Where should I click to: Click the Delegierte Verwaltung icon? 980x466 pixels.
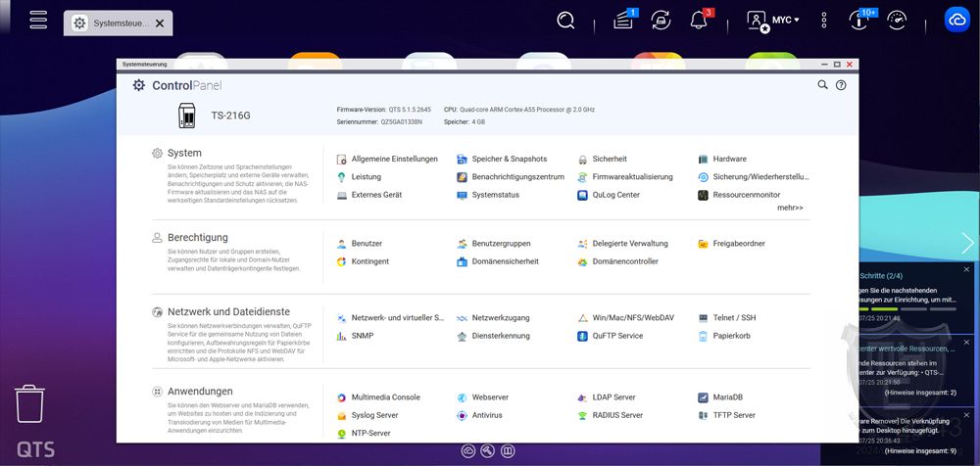[582, 244]
